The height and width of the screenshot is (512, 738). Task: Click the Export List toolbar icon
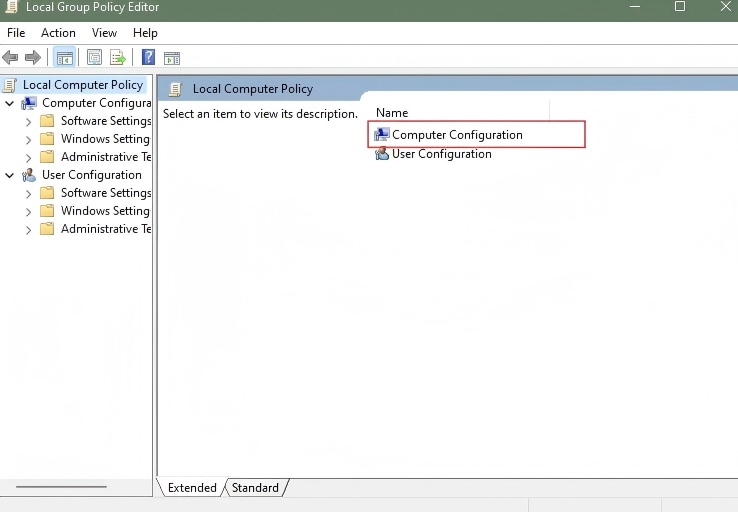[118, 58]
